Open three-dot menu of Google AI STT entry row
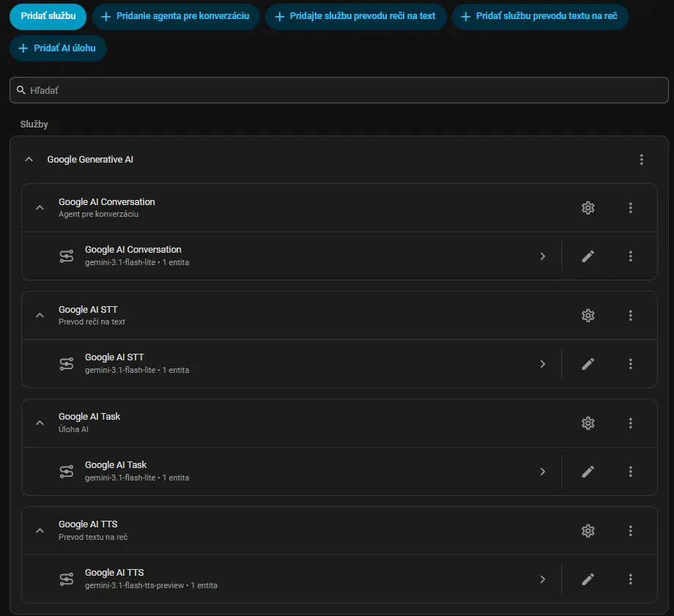The height and width of the screenshot is (616, 674). tap(631, 364)
